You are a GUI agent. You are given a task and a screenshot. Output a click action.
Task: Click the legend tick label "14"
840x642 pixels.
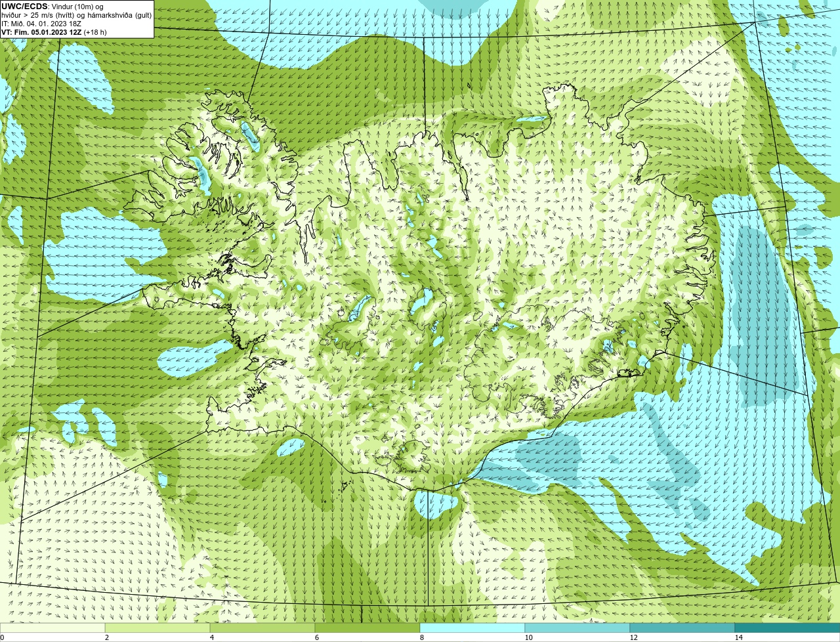(x=738, y=637)
